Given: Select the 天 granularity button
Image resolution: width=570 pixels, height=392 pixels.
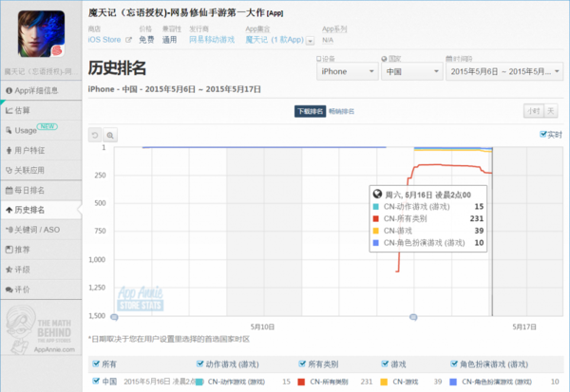Looking at the screenshot, I should [x=551, y=111].
